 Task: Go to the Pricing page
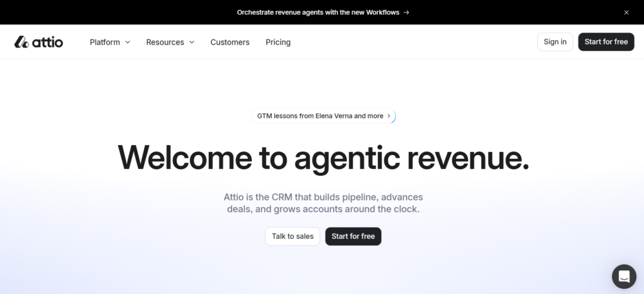(x=278, y=42)
